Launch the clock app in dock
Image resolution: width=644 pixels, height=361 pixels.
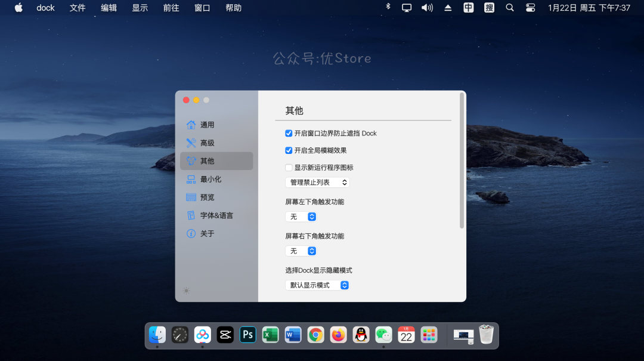pos(180,335)
